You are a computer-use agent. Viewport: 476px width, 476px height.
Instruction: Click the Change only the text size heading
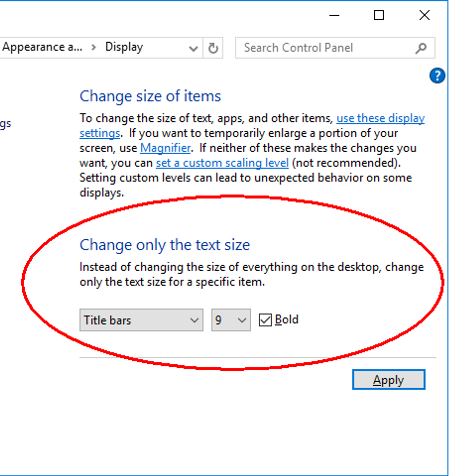tap(165, 245)
